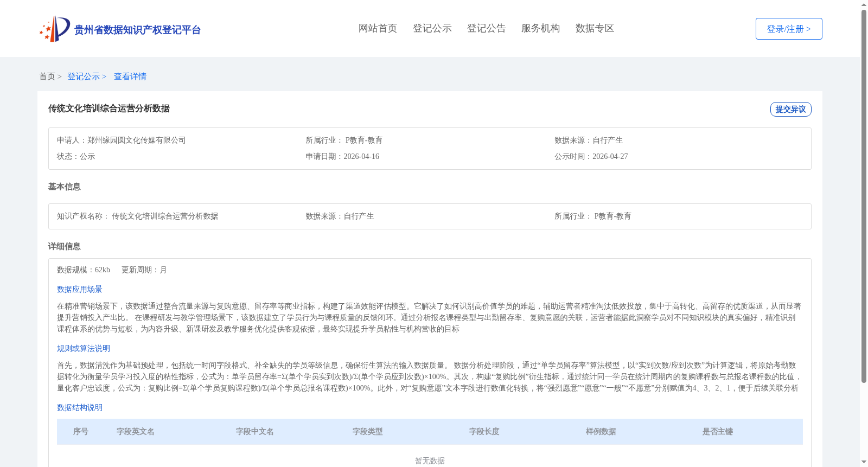Click the 查看详情 breadcrumb link

130,76
